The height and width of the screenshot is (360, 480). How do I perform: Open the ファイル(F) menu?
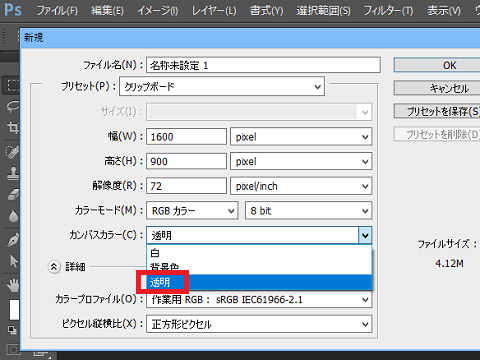point(57,11)
